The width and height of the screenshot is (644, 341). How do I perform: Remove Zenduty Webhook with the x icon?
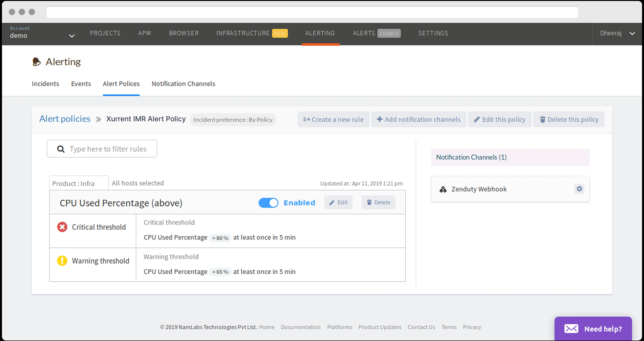point(579,189)
